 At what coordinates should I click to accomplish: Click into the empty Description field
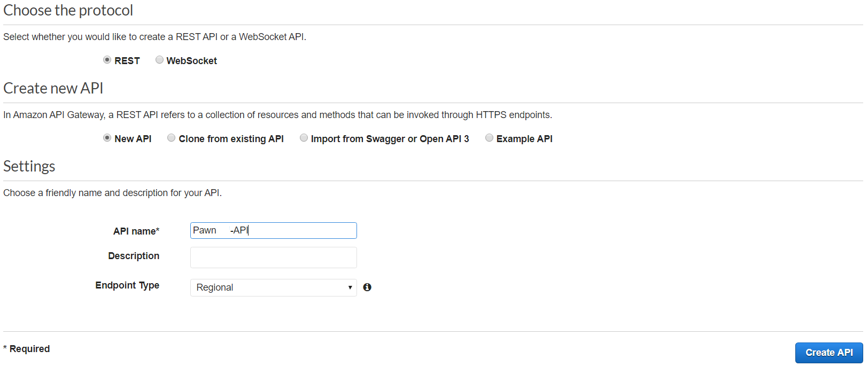click(x=273, y=258)
